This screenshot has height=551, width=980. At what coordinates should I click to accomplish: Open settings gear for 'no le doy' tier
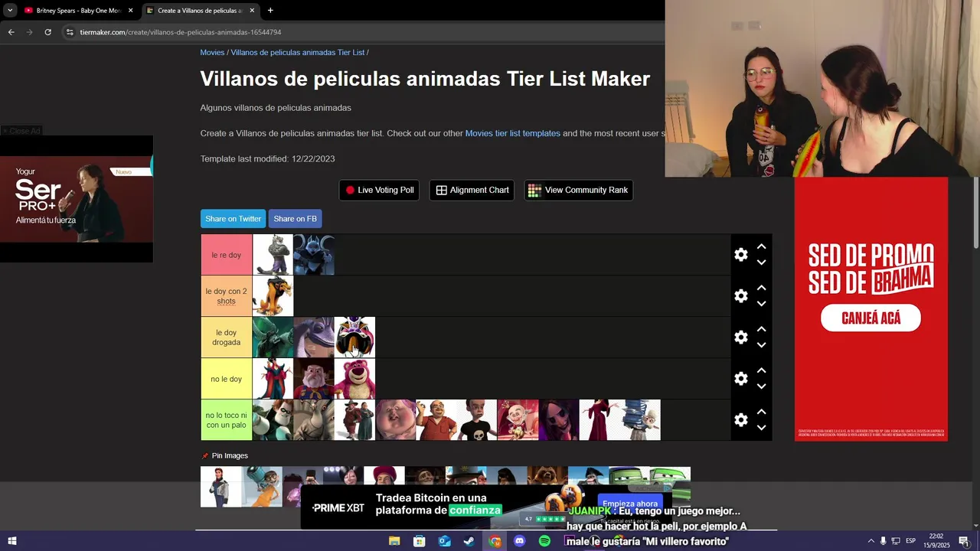coord(740,379)
